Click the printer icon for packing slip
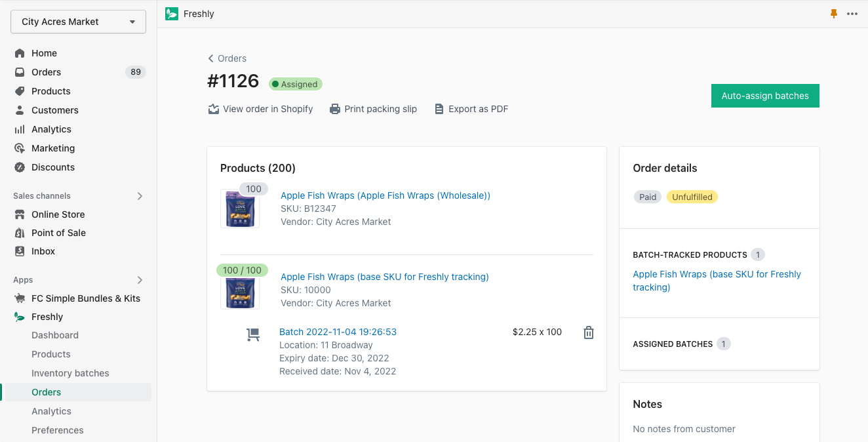This screenshot has width=868, height=442. (x=335, y=109)
